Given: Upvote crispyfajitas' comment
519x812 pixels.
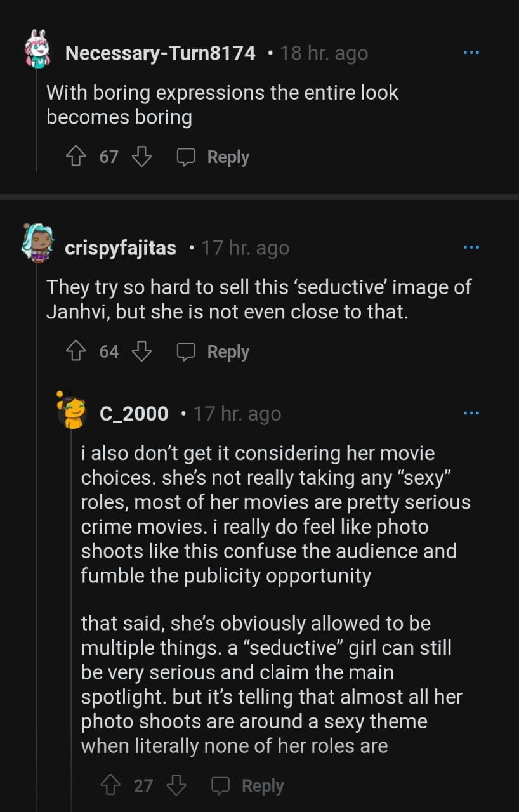Looking at the screenshot, I should click(x=77, y=351).
